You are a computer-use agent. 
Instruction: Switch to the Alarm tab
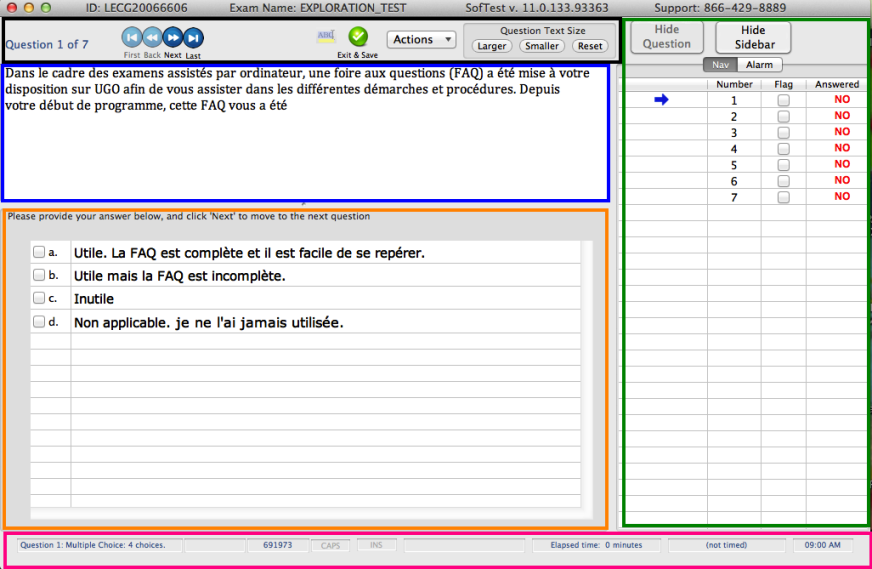(759, 65)
